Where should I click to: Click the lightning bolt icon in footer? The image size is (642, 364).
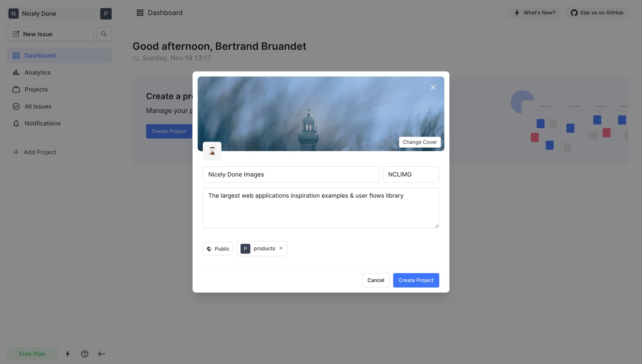(x=68, y=354)
